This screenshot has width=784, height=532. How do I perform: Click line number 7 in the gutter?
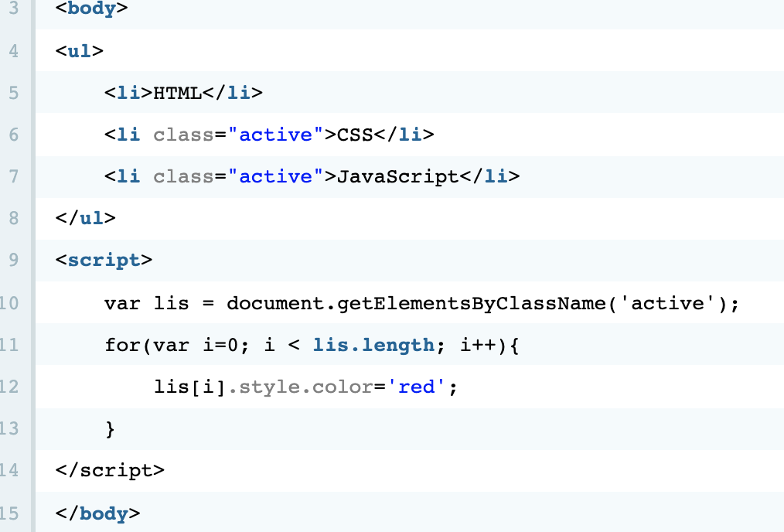pyautogui.click(x=13, y=176)
